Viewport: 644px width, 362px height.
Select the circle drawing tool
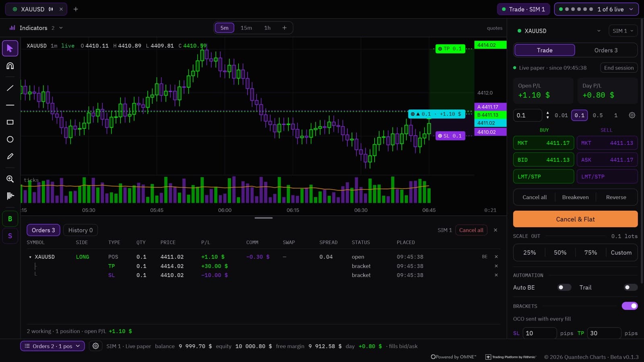pyautogui.click(x=10, y=139)
